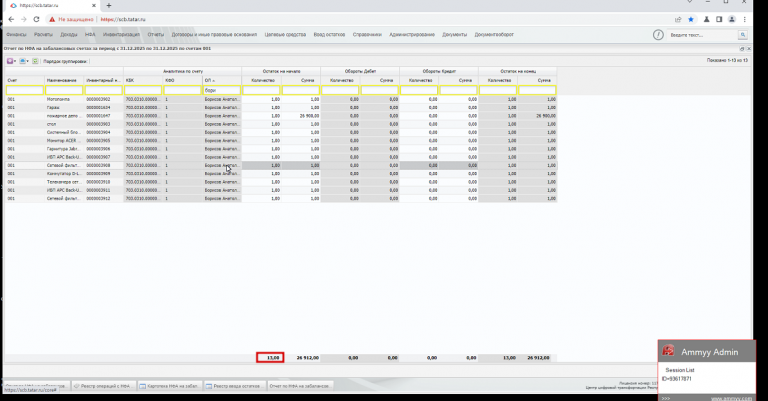Switch to Картотека НФА bottom tab

[x=169, y=386]
